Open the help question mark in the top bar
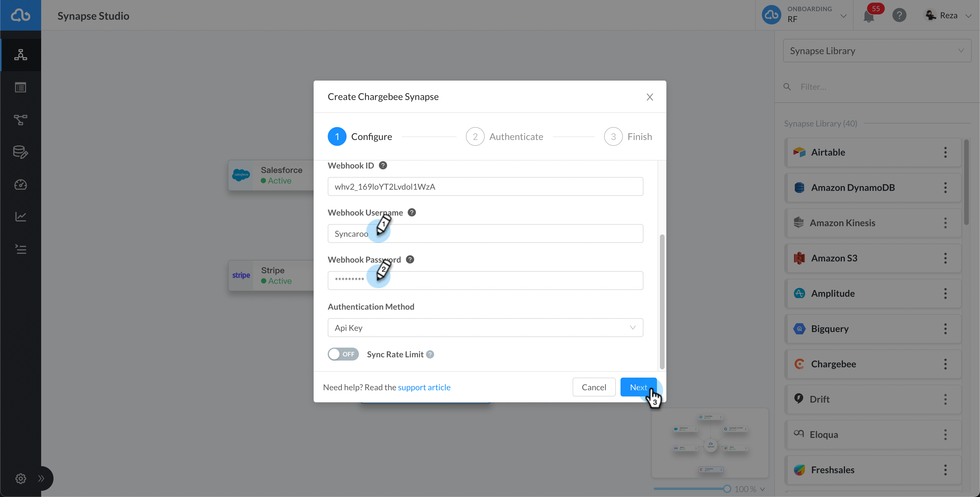980x497 pixels. click(899, 15)
